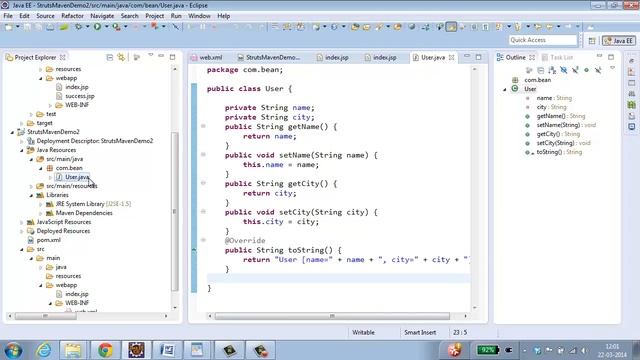Toggle Hide Local Types in Outline toolbar
The height and width of the screenshot is (360, 640).
pyautogui.click(x=598, y=70)
